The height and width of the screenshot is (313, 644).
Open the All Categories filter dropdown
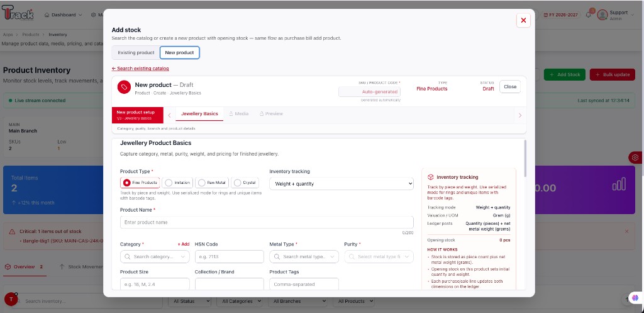240,301
